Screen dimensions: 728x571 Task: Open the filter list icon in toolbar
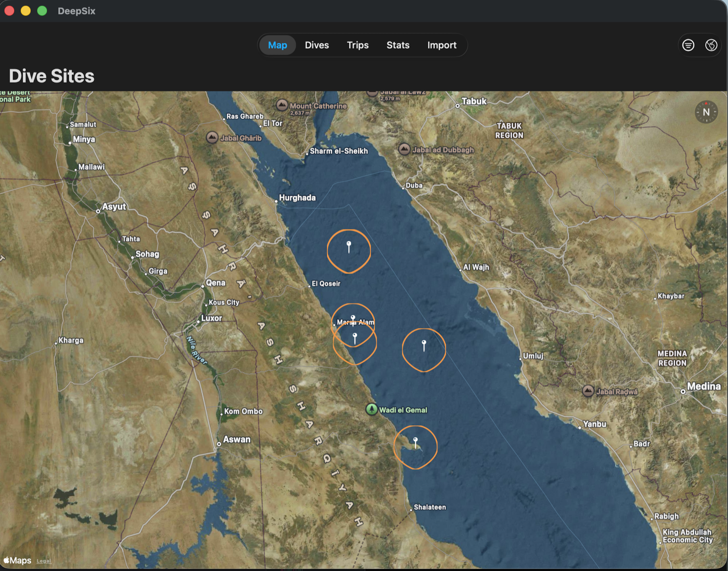pos(688,45)
